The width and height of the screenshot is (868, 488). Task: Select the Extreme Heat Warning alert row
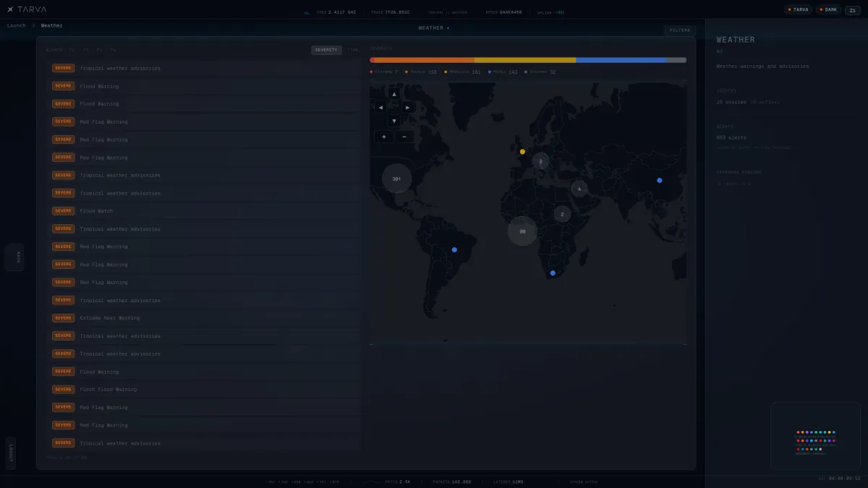(202, 318)
